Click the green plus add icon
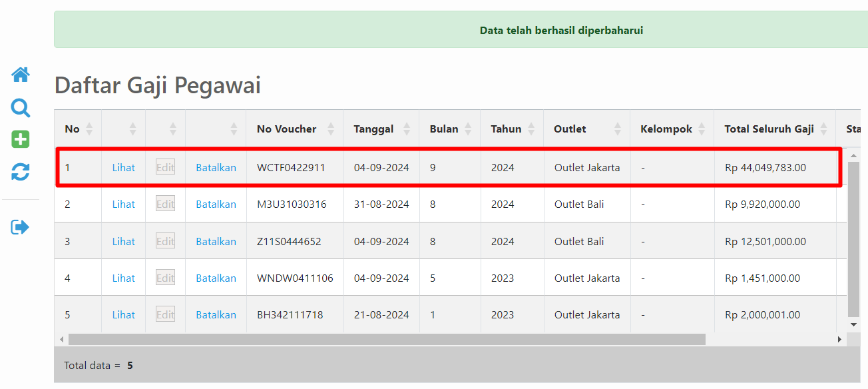868x389 pixels. (x=21, y=139)
